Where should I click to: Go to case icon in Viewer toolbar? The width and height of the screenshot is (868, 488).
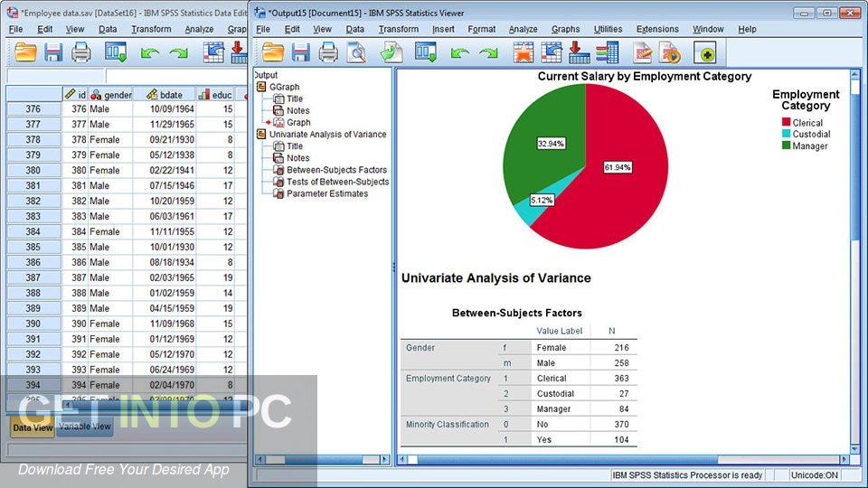pyautogui.click(x=552, y=52)
